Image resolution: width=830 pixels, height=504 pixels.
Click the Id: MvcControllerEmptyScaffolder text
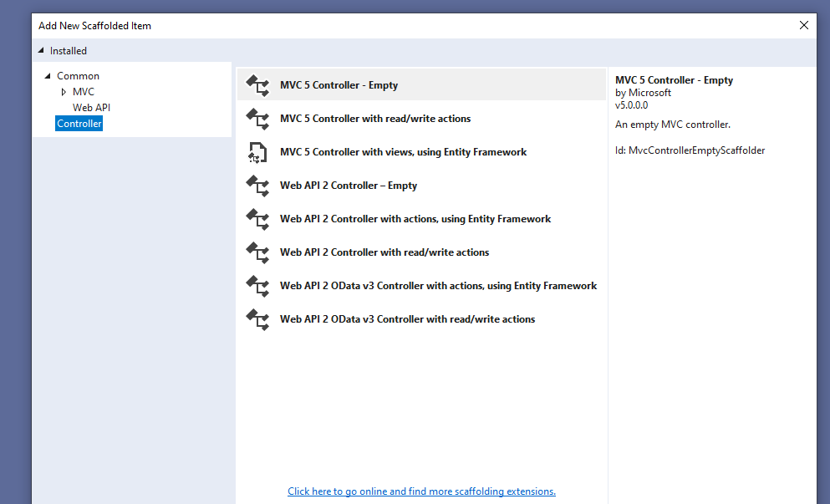click(690, 150)
